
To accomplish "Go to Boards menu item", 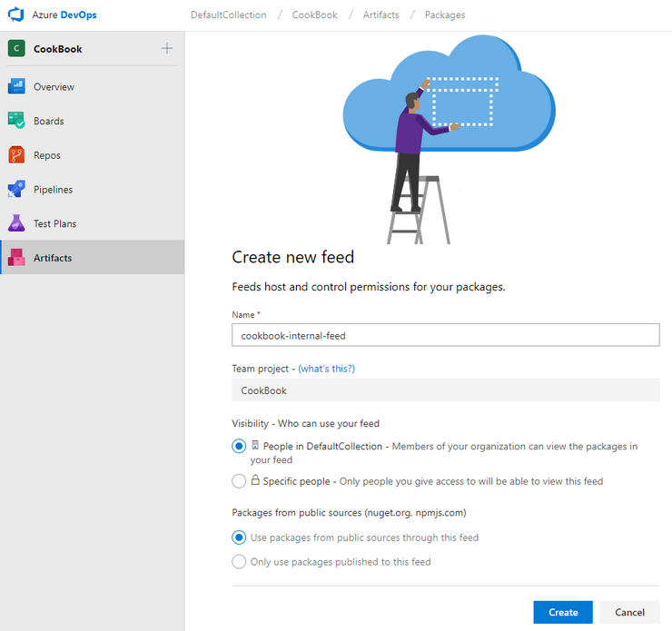I will pos(93,121).
